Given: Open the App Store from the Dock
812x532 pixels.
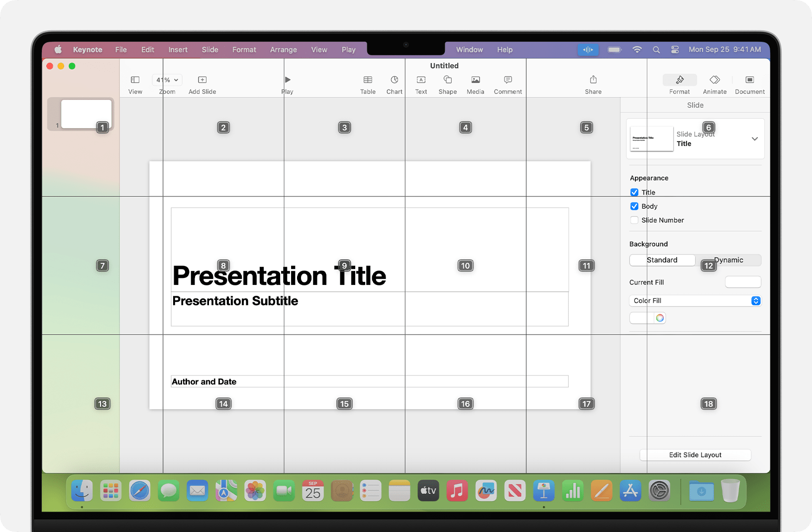Looking at the screenshot, I should [x=630, y=491].
